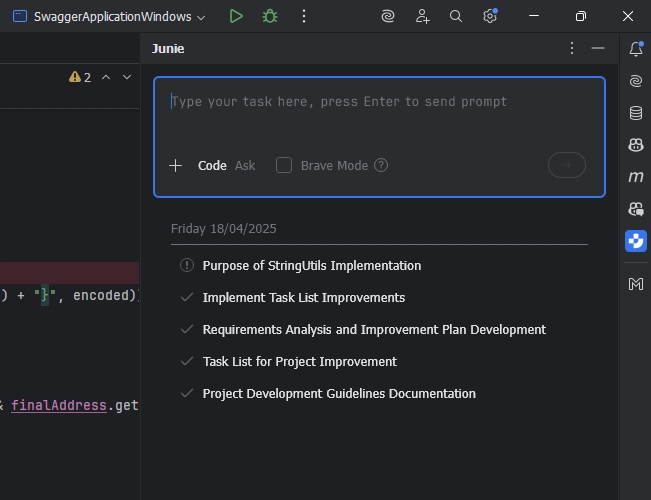Open Purpose of StringUtils Implementation task
This screenshot has height=500, width=651.
(311, 265)
